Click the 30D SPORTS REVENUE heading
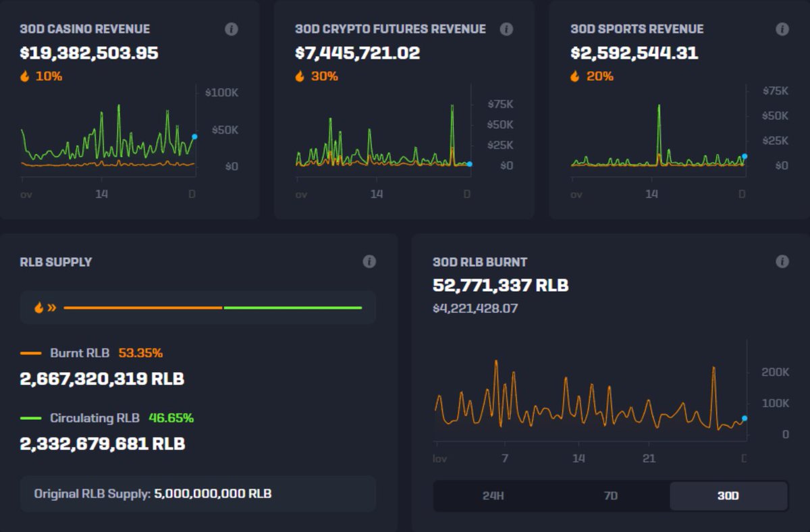Screen dimensions: 810x532 point(637,29)
